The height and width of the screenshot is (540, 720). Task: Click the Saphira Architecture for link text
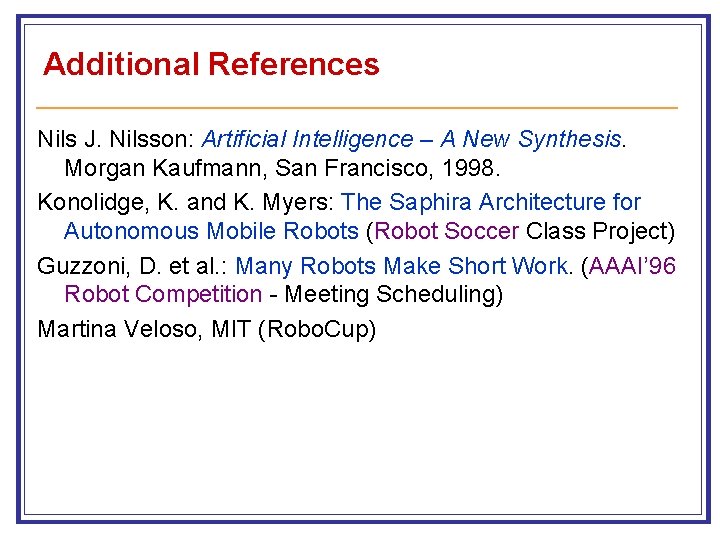tap(491, 202)
